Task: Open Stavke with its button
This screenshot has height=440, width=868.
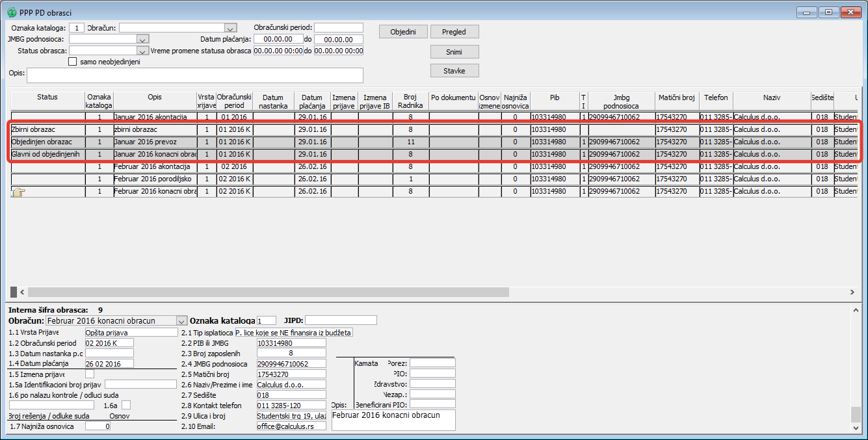Action: click(x=454, y=71)
